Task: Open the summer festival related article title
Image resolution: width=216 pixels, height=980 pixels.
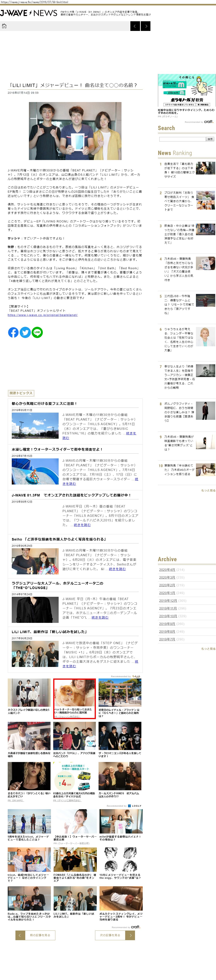Action: coord(44,403)
